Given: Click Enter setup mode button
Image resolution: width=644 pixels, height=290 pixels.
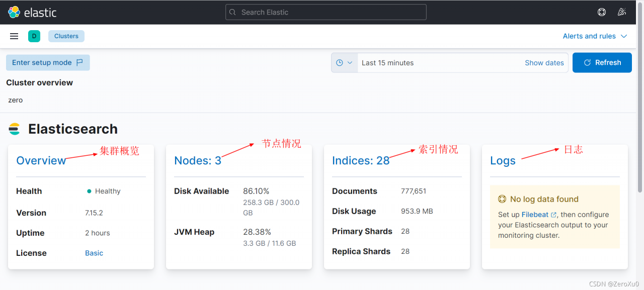Looking at the screenshot, I should [48, 63].
